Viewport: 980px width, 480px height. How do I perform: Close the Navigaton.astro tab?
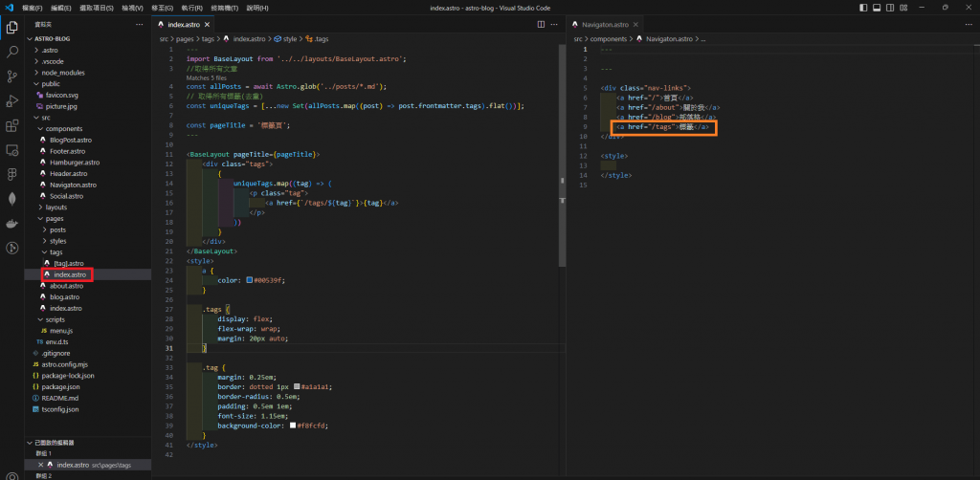[x=635, y=24]
